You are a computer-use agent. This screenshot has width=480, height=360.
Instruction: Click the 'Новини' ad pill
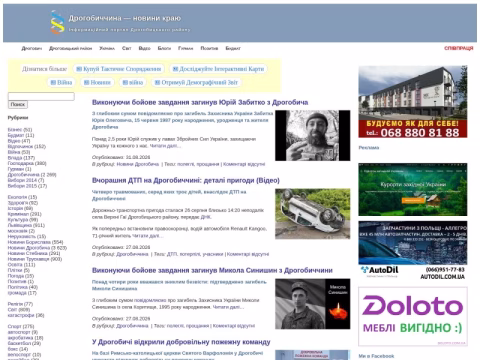click(x=97, y=82)
